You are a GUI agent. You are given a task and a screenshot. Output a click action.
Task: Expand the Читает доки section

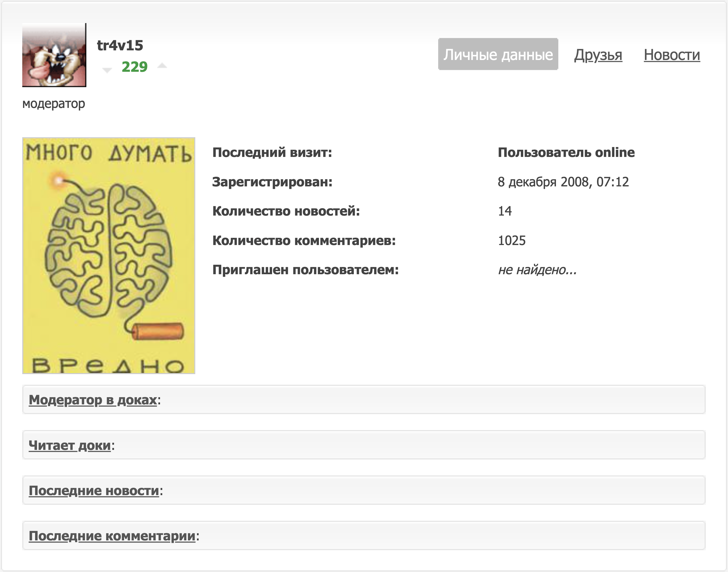(70, 445)
